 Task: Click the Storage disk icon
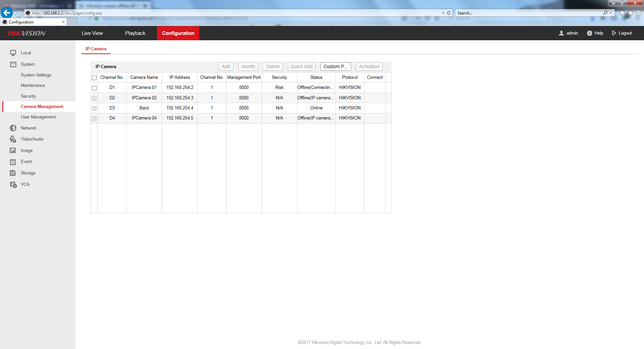click(13, 173)
